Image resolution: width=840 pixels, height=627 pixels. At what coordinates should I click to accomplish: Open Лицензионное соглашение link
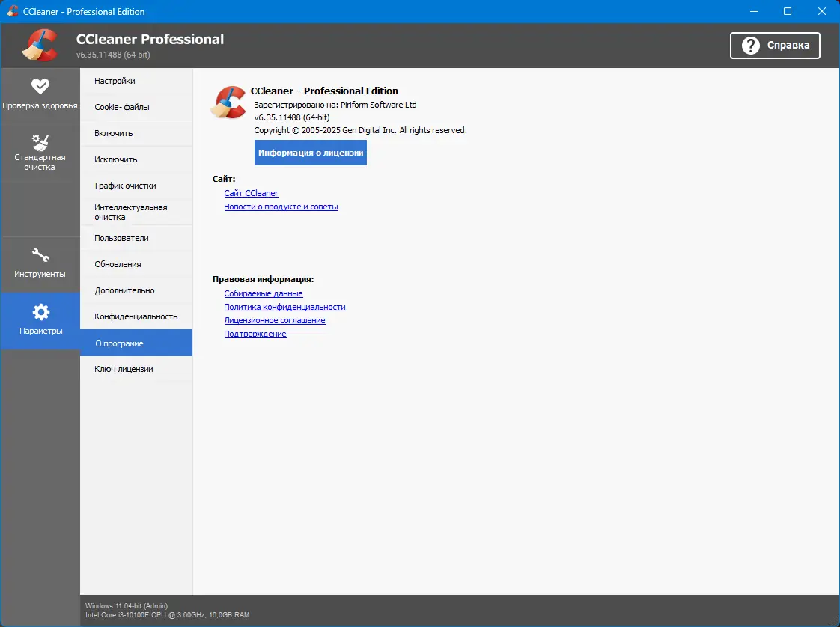pyautogui.click(x=275, y=320)
